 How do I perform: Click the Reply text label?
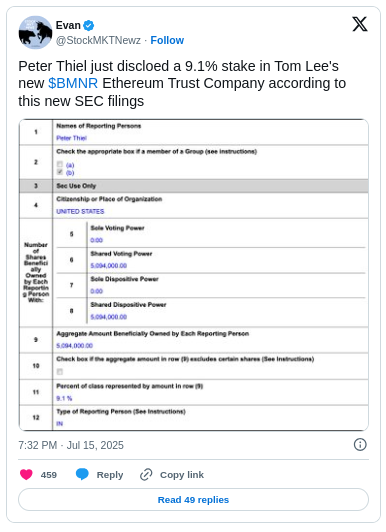[110, 475]
